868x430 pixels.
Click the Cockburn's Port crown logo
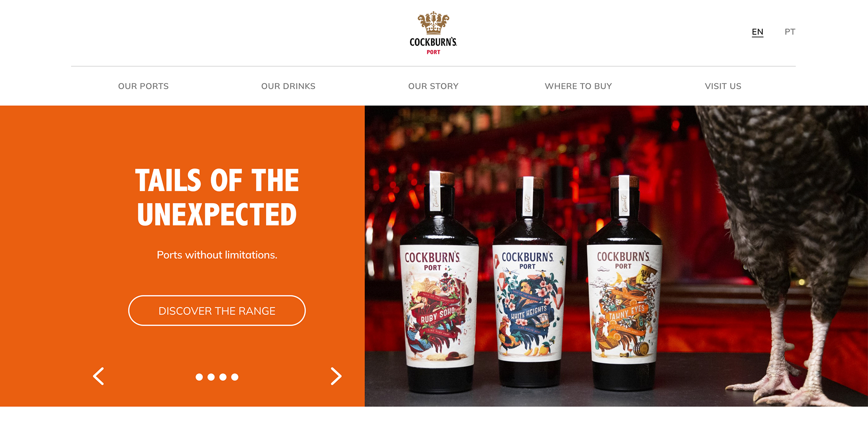click(x=433, y=33)
